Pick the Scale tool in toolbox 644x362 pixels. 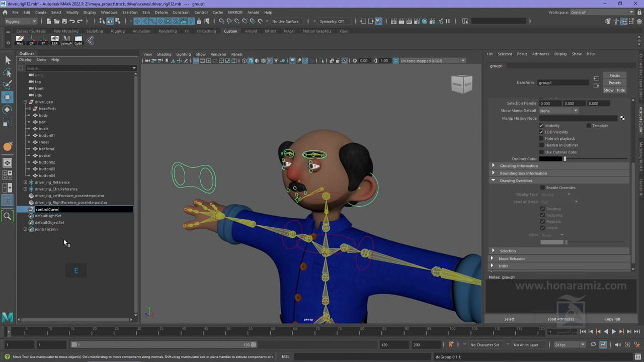(8, 122)
